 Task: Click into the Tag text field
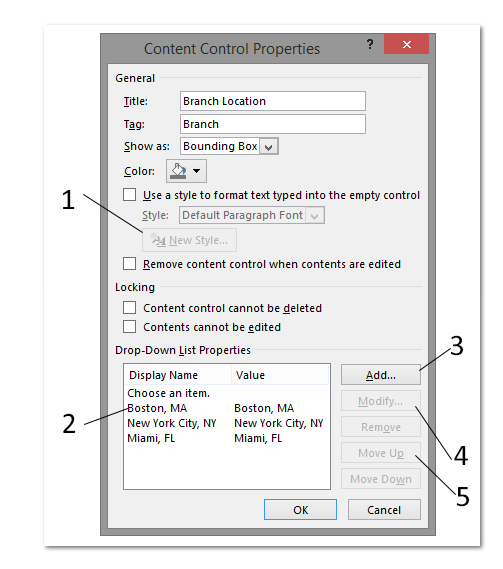coord(273,124)
